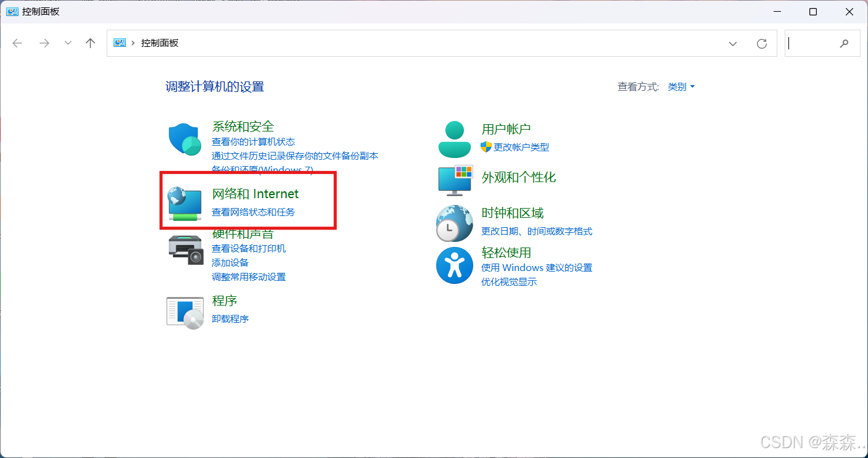Open 查看你的计算机状态
Screen dimensions: 868x458
tap(254, 142)
